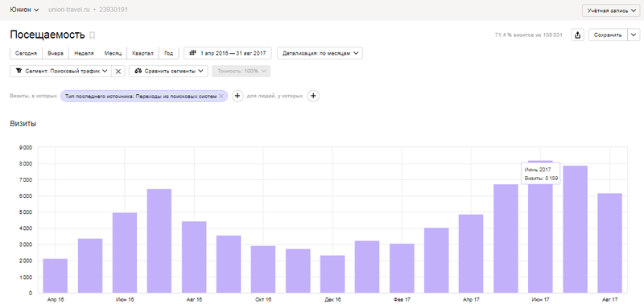Viewport: 644px width, 304px height.
Task: Open Сравнить сегменты dropdown
Action: tap(168, 71)
